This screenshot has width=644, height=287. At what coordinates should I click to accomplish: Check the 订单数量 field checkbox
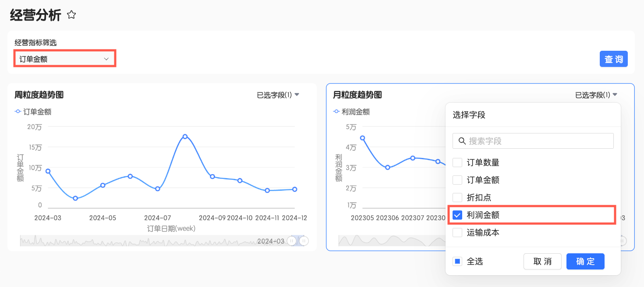[457, 162]
